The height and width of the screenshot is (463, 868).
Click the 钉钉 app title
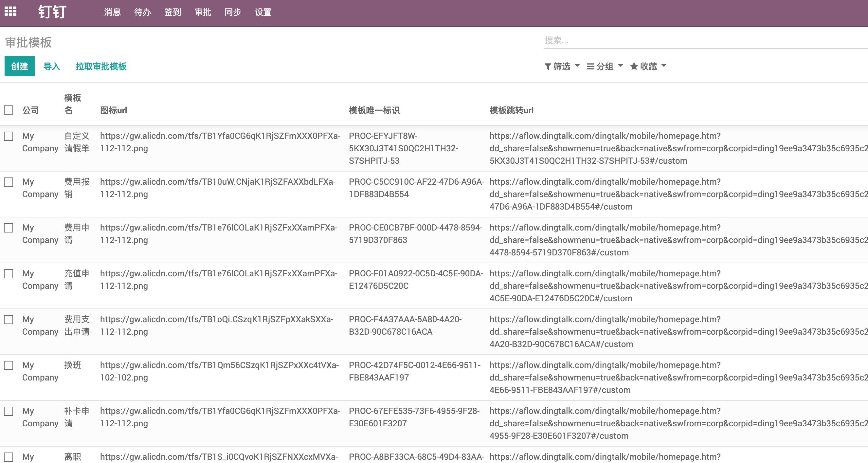pos(52,12)
